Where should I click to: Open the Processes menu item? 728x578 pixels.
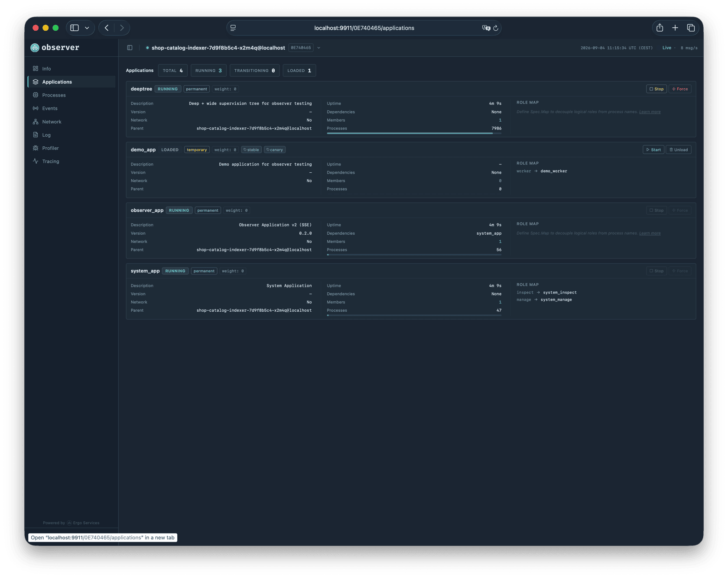tap(71, 95)
